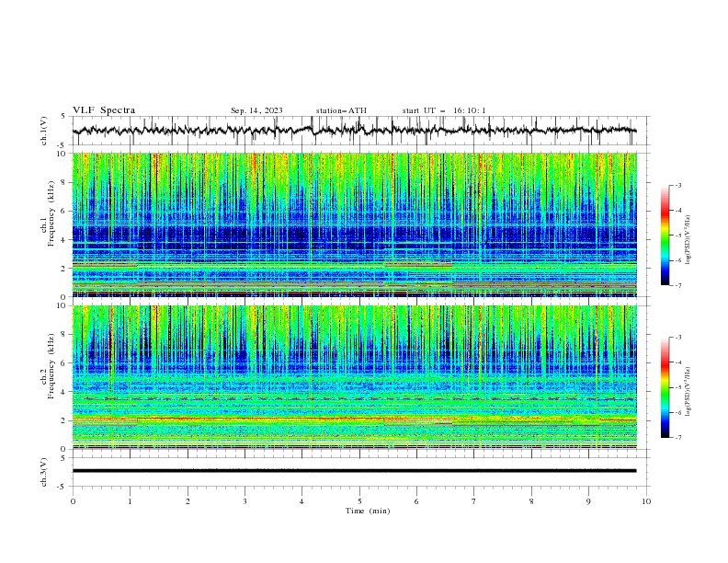Click the ch.1 voltage waveform trace
Screen dimensions: 728x563
pyautogui.click(x=354, y=131)
